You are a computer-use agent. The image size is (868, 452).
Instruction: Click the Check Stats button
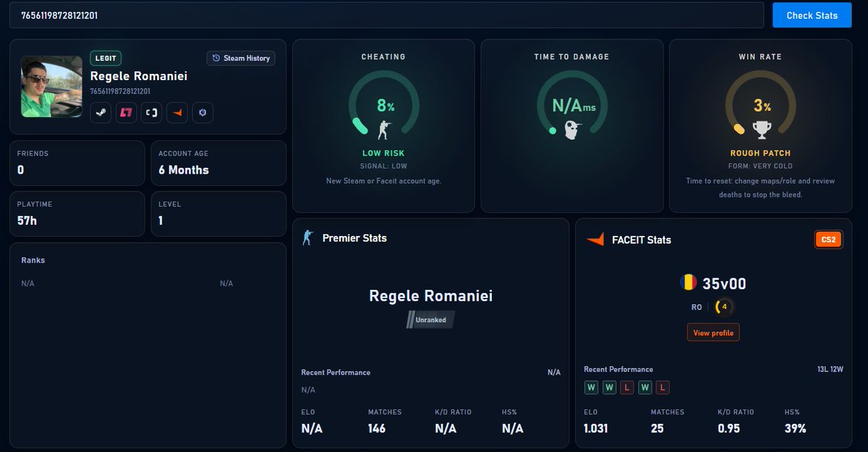(812, 15)
